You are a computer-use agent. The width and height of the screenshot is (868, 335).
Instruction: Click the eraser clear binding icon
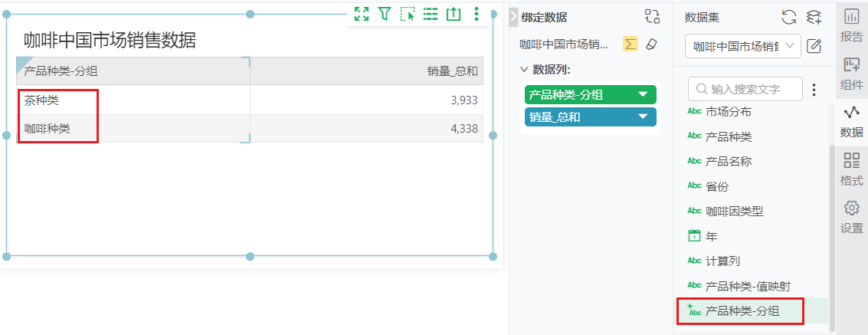(x=651, y=44)
